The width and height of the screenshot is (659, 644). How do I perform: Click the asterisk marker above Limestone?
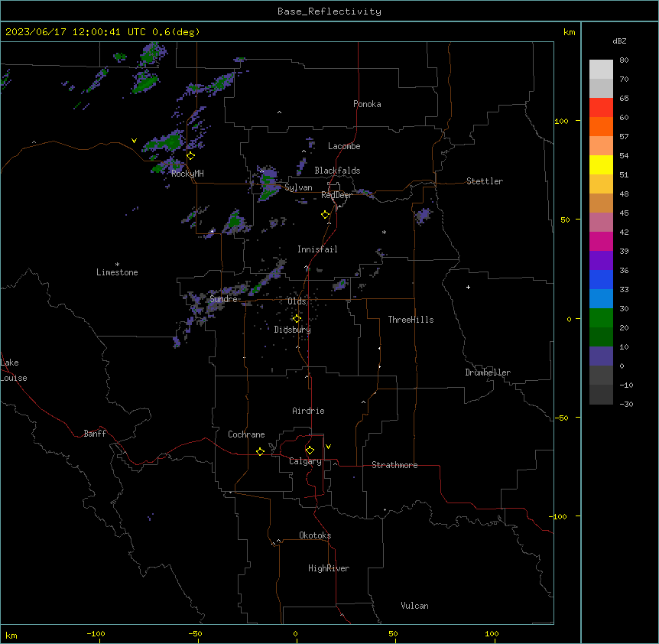coord(117,265)
